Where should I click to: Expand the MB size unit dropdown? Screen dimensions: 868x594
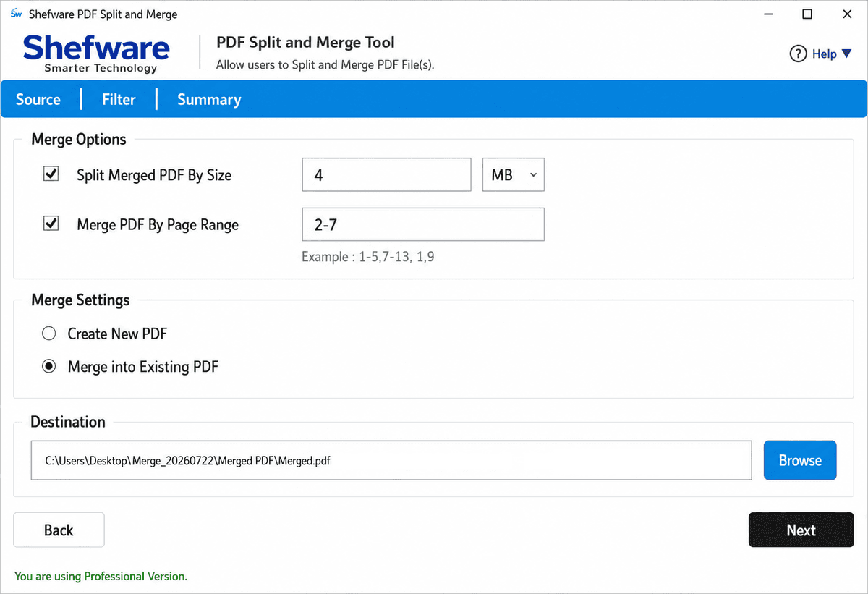coord(514,174)
